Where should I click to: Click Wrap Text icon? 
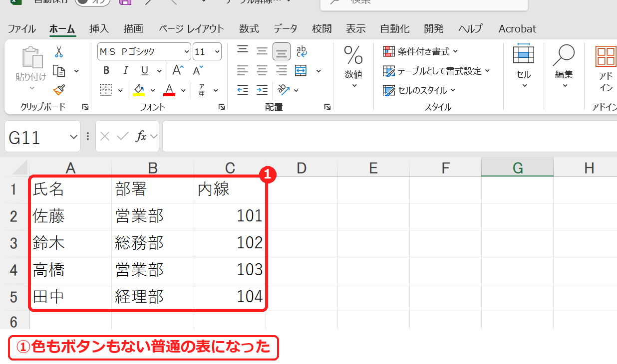[x=302, y=51]
